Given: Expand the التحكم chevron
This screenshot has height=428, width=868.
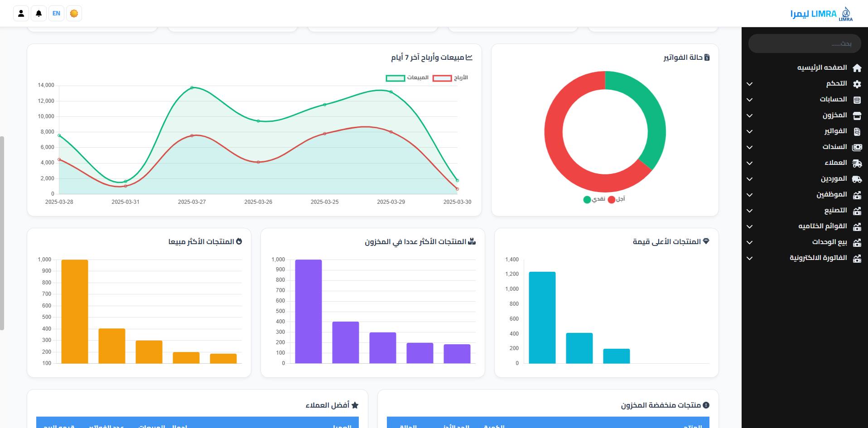Looking at the screenshot, I should [x=749, y=84].
